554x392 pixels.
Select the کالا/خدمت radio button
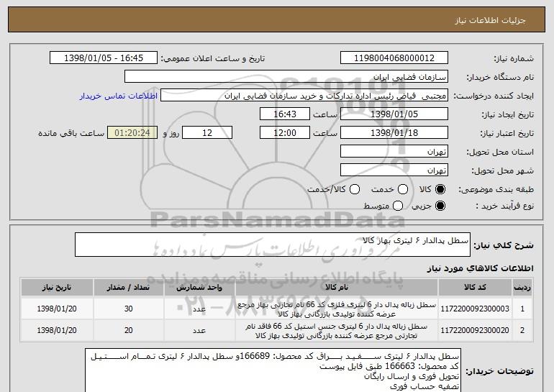(x=355, y=189)
